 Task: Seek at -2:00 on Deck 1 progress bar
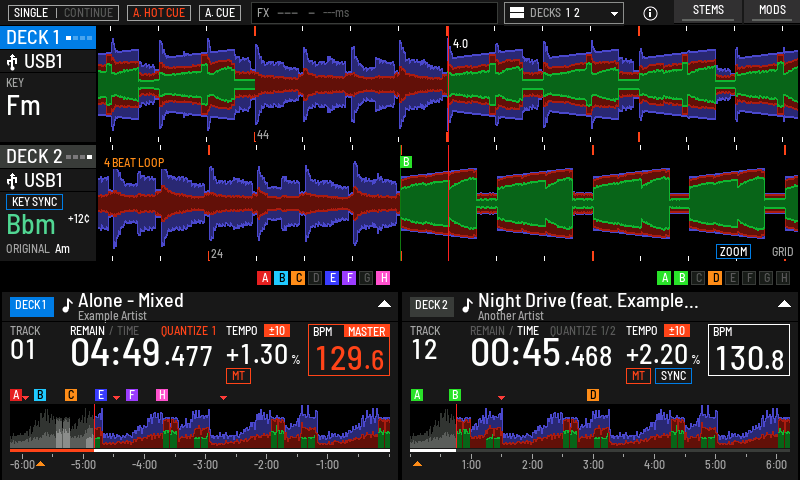[x=266, y=451]
